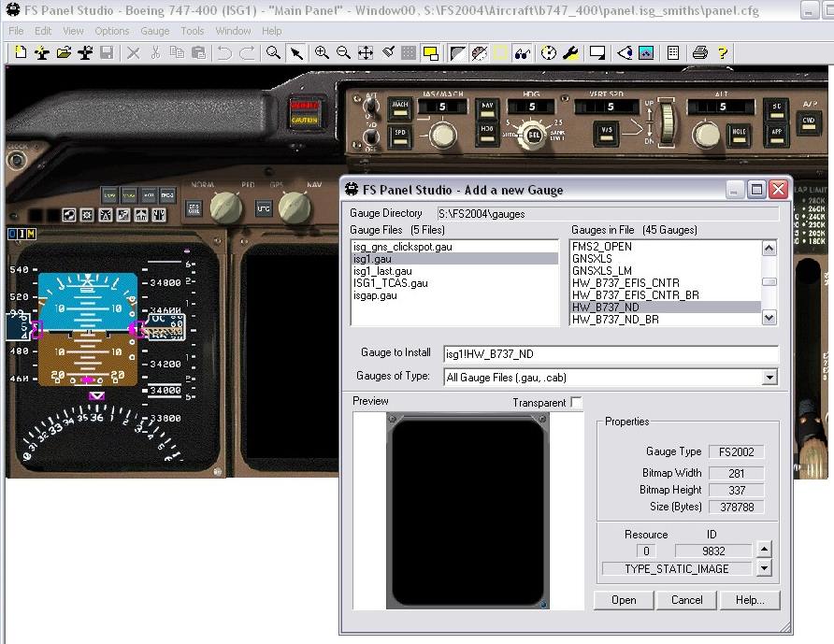Open the Edit menu
The height and width of the screenshot is (644, 834).
click(x=43, y=31)
